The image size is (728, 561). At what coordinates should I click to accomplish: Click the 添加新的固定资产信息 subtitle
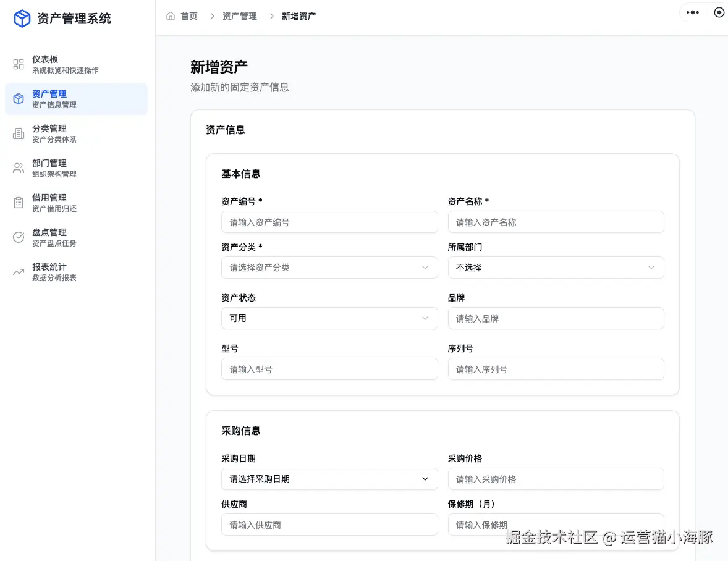point(240,87)
